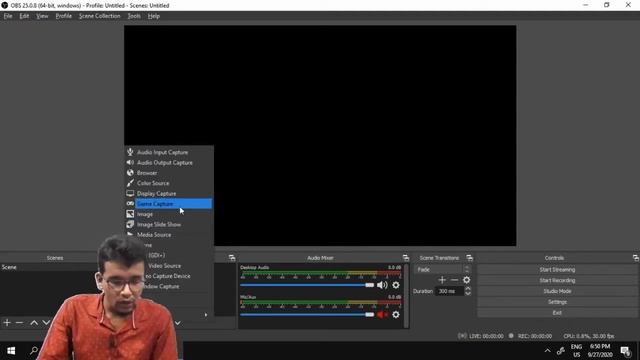Pop out the Sources dock
The height and width of the screenshot is (360, 640).
[x=232, y=258]
